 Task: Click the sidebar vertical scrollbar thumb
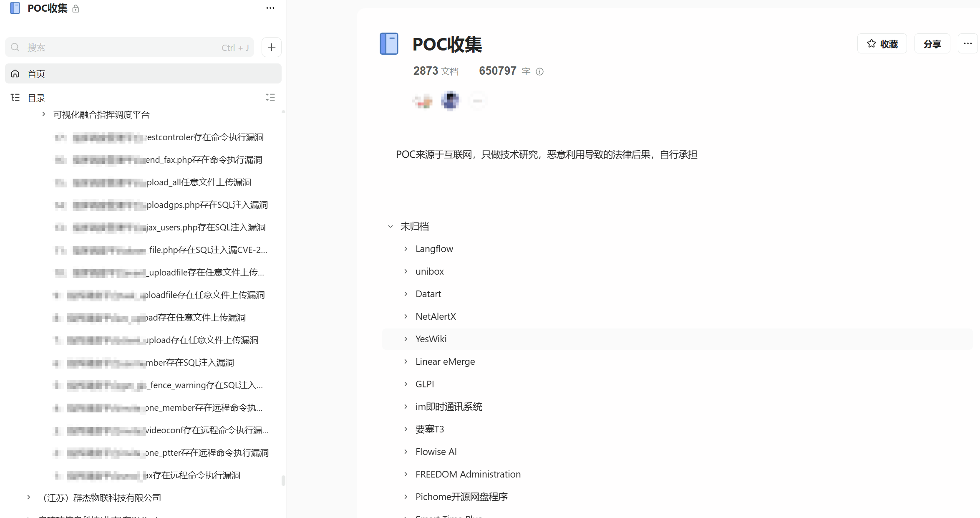pos(283,480)
